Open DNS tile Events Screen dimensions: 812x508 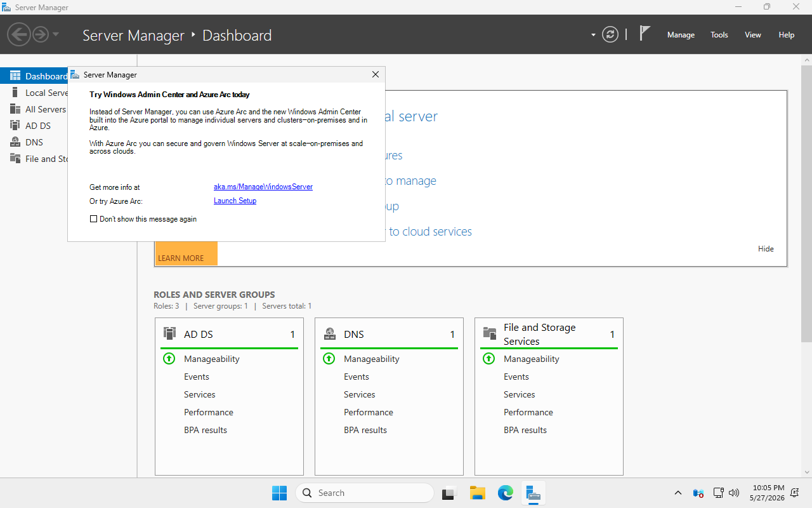click(357, 377)
